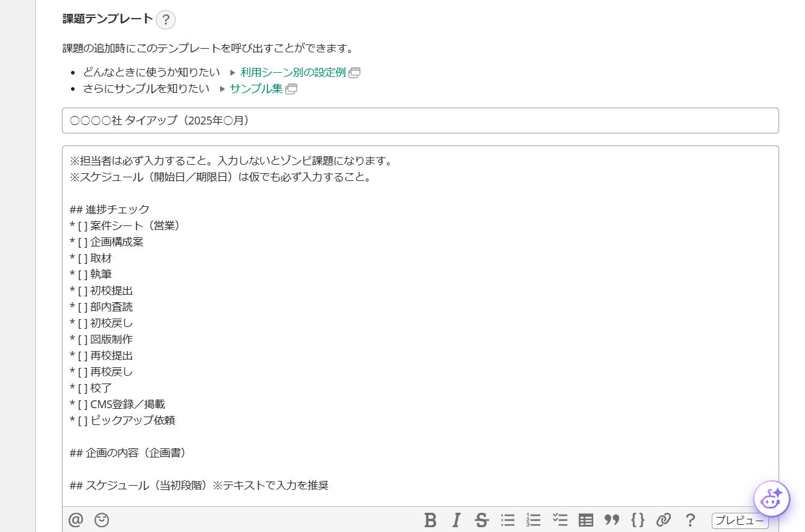Click the '## 進捗チェック' line
This screenshot has height=532, width=805.
tap(109, 210)
